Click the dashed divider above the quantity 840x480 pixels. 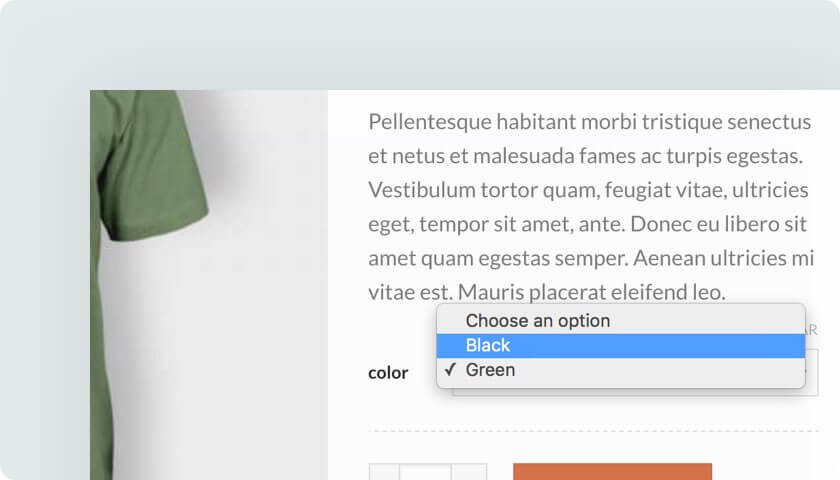click(593, 431)
